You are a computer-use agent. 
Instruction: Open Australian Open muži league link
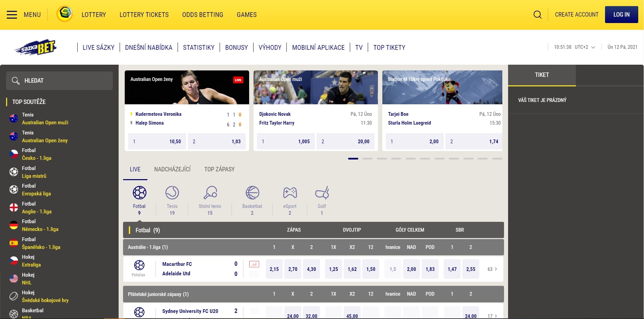(45, 123)
